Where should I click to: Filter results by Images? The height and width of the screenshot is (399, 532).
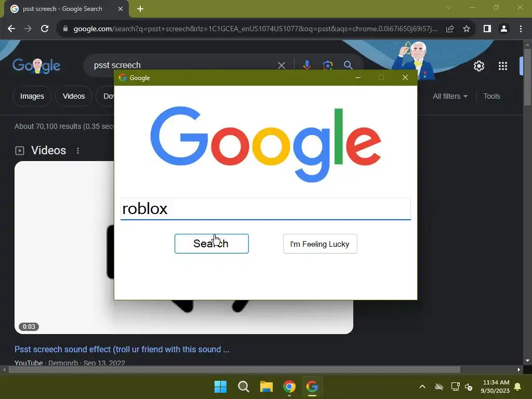point(32,96)
